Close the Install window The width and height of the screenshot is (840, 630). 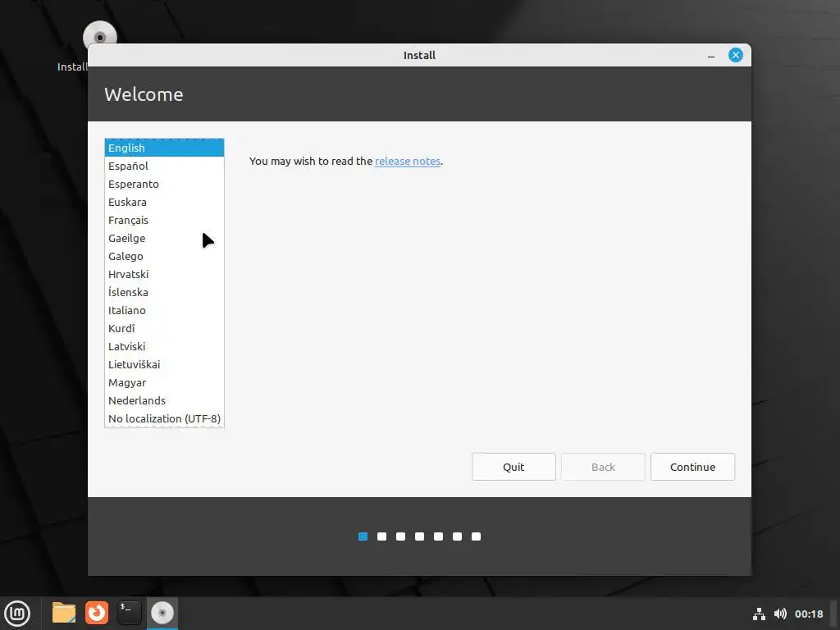coord(736,55)
